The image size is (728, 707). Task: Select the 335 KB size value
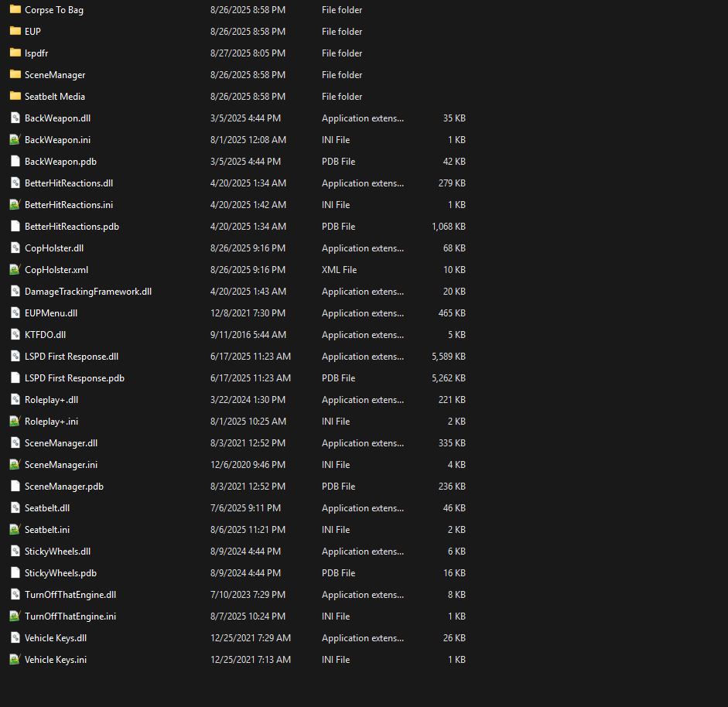pos(452,443)
